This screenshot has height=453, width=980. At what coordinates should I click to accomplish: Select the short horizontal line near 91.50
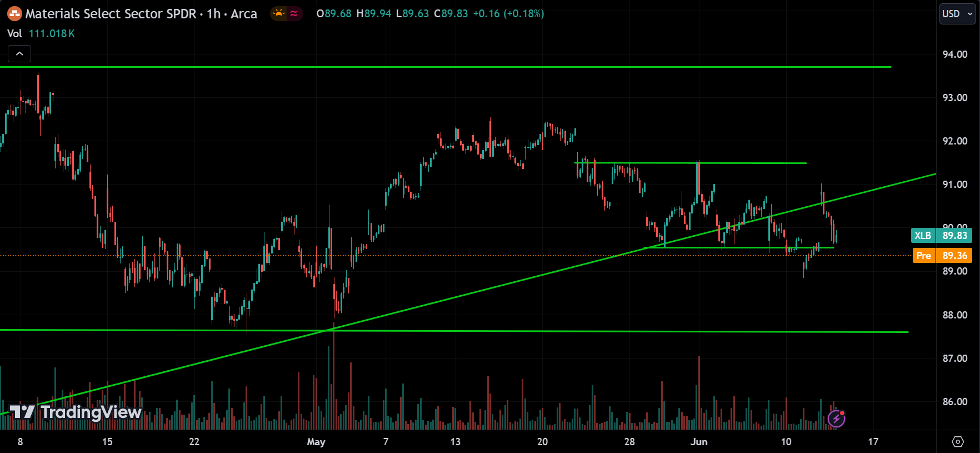(690, 163)
